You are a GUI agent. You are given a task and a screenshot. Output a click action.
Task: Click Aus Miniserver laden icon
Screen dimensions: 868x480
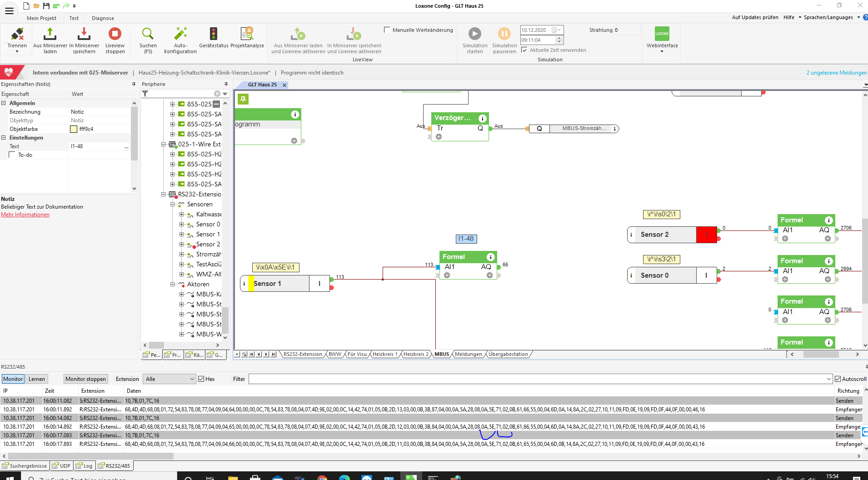click(50, 35)
